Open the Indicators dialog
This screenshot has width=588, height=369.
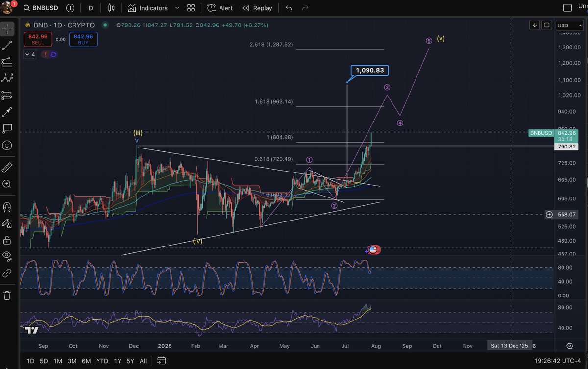[x=147, y=8]
